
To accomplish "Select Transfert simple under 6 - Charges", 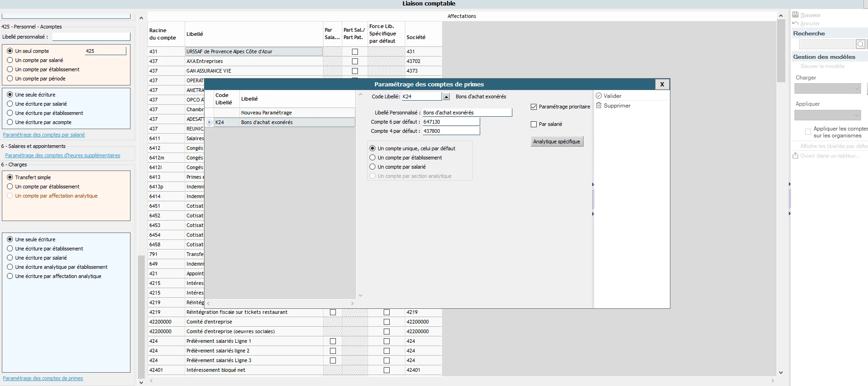I will click(10, 177).
